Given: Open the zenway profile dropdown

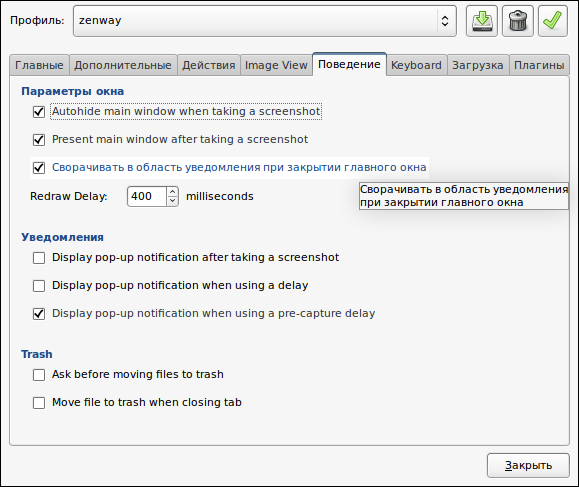Looking at the screenshot, I should (265, 21).
